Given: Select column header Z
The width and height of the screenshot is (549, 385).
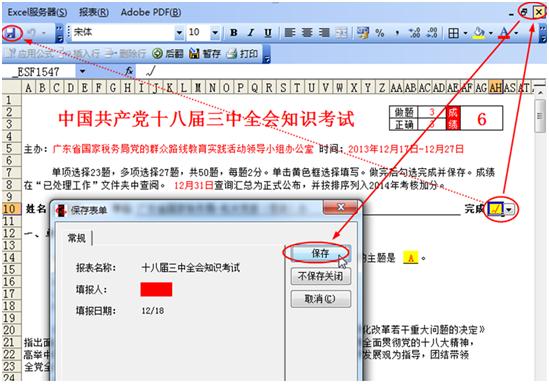Looking at the screenshot, I should pos(382,88).
